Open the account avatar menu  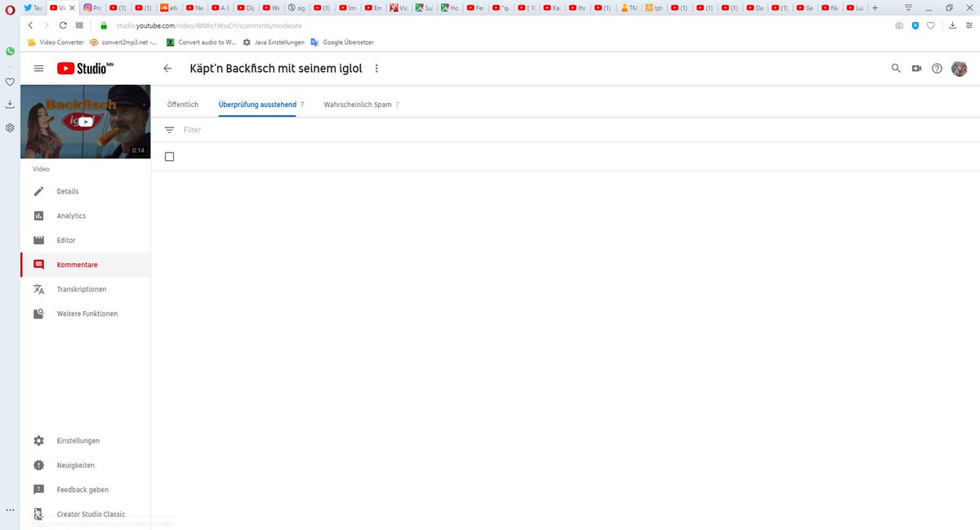click(960, 69)
